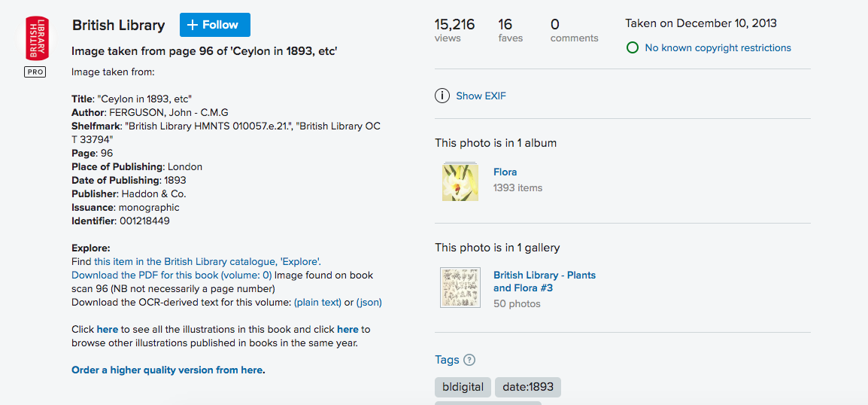Click the PRO badge under avatar

click(x=35, y=72)
